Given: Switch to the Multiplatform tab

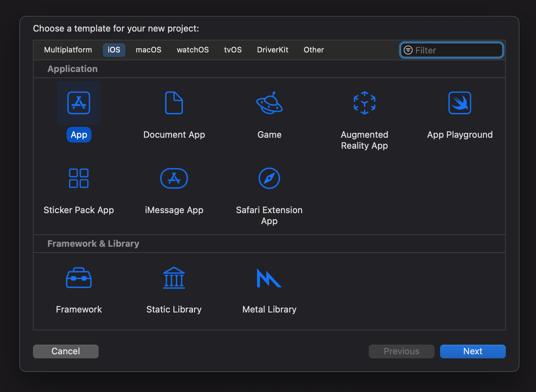Looking at the screenshot, I should tap(68, 50).
